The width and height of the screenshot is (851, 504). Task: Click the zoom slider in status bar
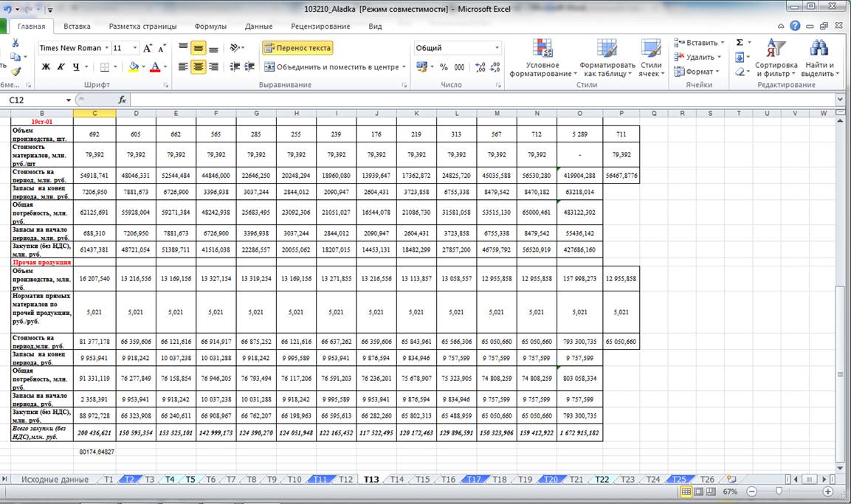click(779, 491)
